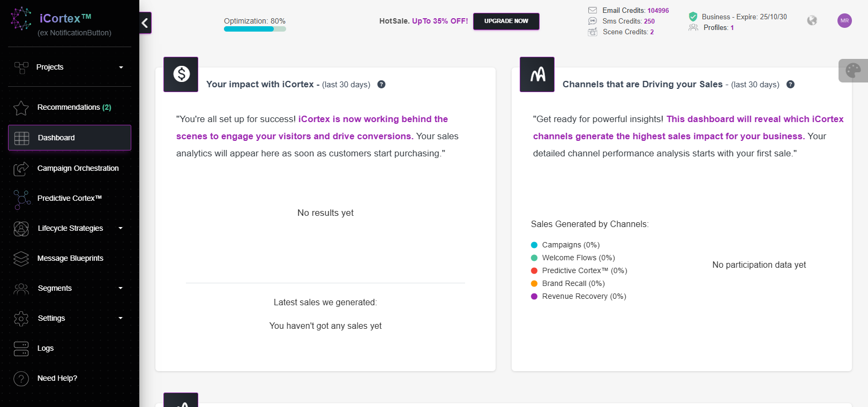Click the Recommendations star icon
Viewport: 868px width, 407px height.
coord(21,108)
